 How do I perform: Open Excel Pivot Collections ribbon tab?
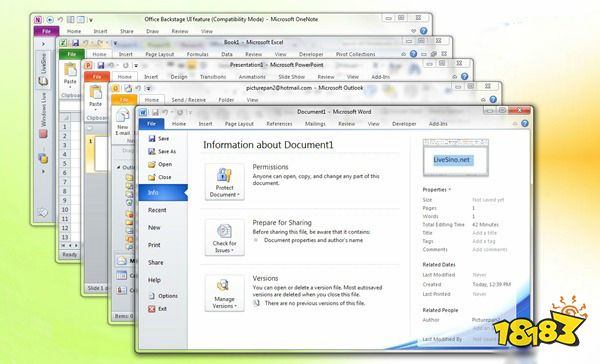355,54
